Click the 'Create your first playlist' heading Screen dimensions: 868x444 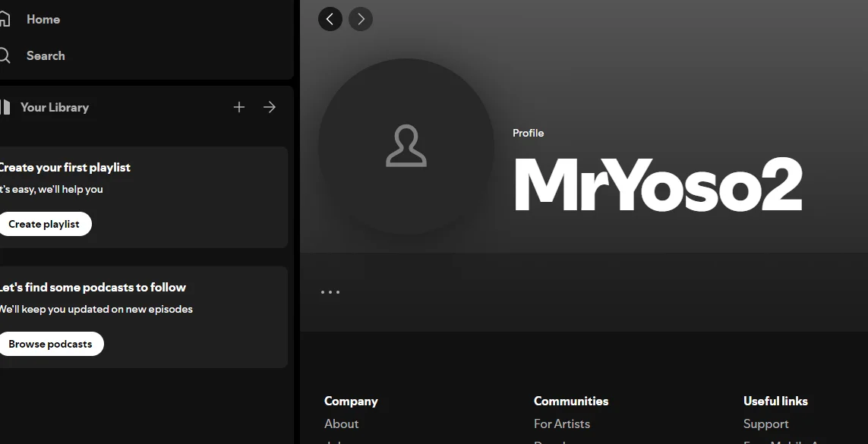click(65, 168)
